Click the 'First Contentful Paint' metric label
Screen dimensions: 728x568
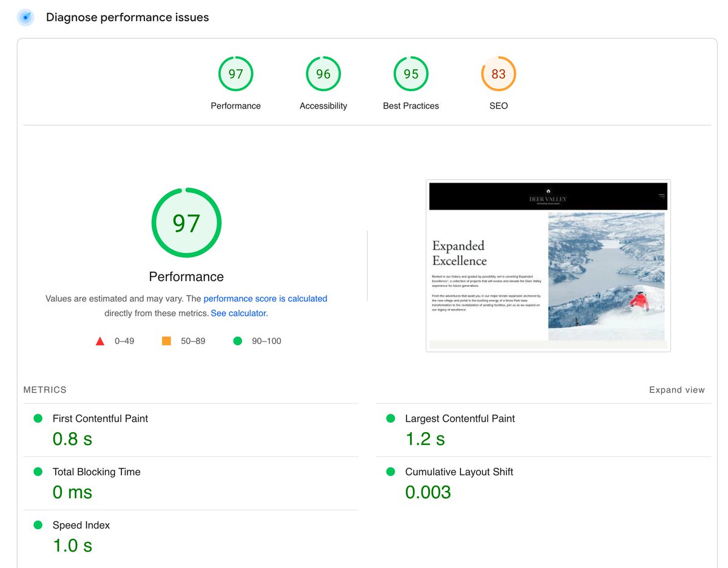100,418
